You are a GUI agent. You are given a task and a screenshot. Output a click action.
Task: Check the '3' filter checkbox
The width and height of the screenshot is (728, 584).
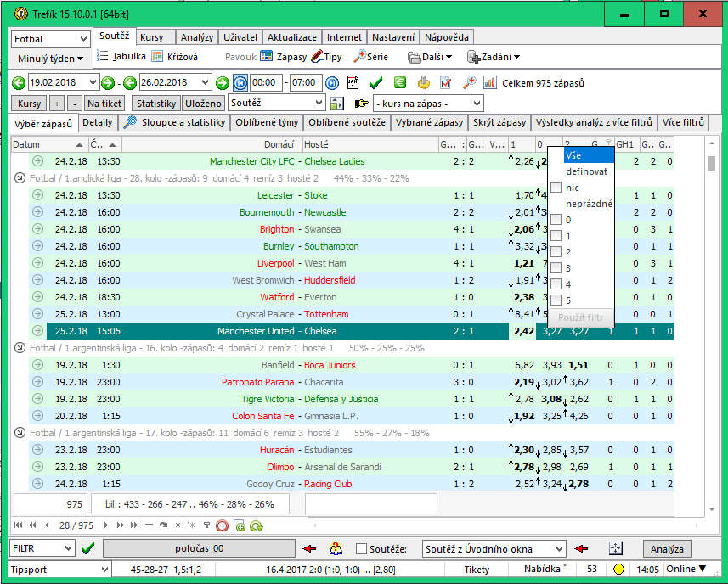[x=556, y=268]
